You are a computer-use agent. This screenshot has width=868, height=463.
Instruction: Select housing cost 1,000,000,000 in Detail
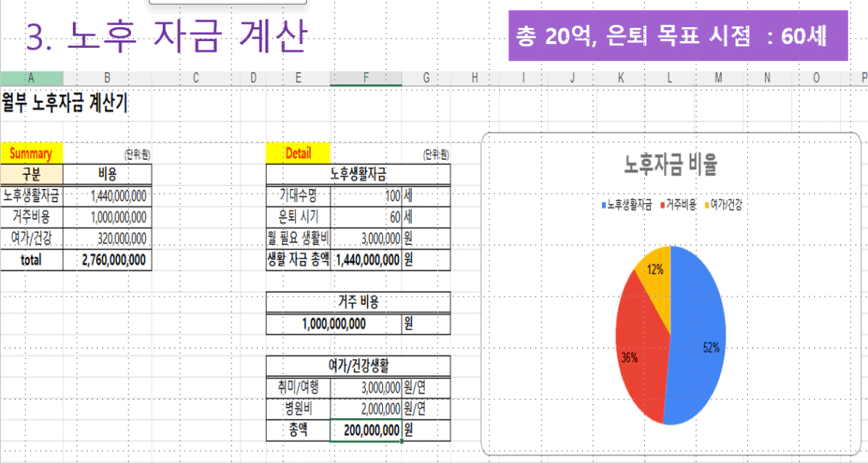pyautogui.click(x=334, y=324)
